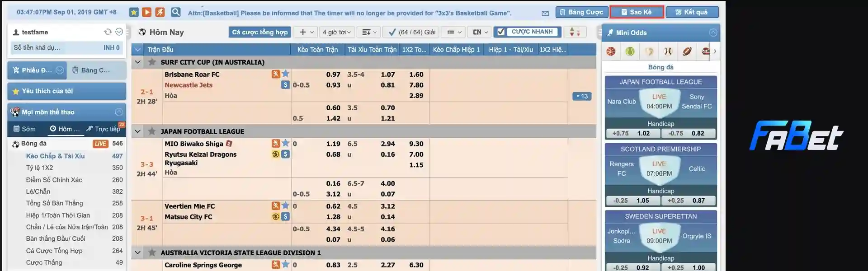This screenshot has height=271, width=868.
Task: Expand the 13 more markets badge
Action: coord(581,96)
